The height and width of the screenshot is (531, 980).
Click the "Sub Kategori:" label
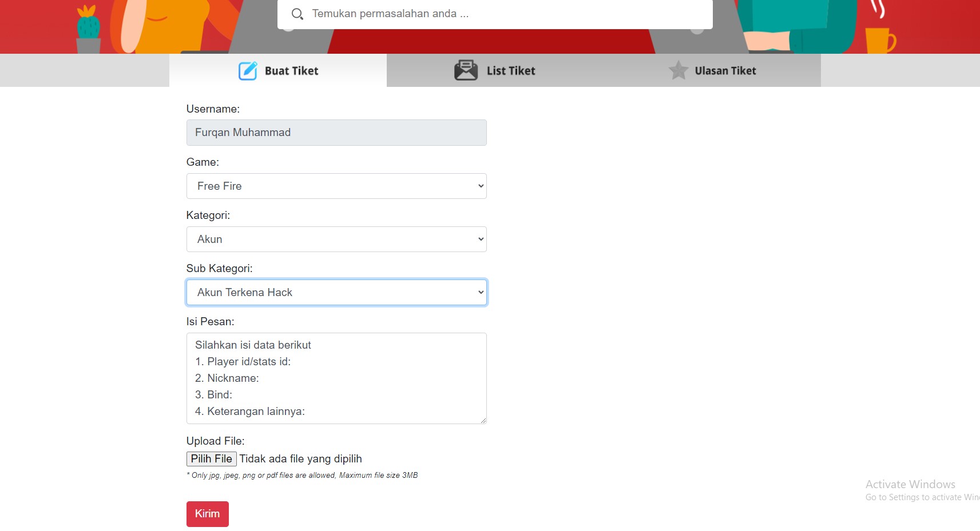pos(219,268)
